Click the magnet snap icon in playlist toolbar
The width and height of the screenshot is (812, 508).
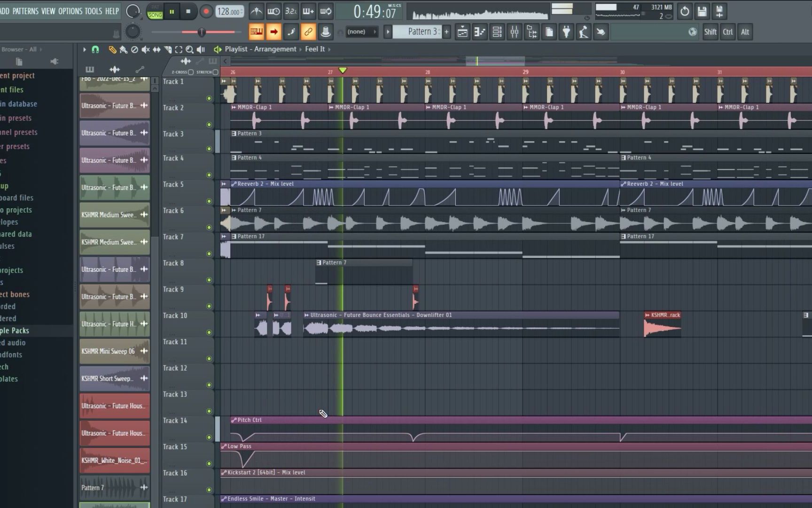pos(95,49)
